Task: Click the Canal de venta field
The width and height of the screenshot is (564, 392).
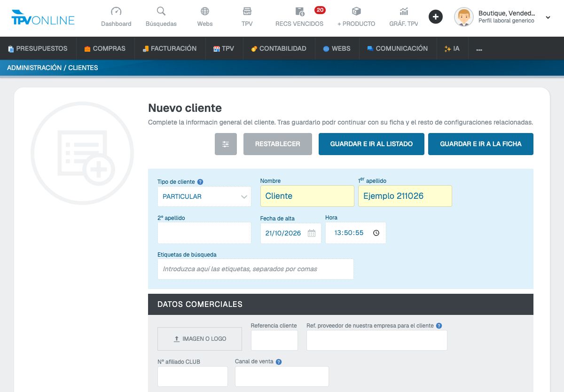Action: click(282, 376)
